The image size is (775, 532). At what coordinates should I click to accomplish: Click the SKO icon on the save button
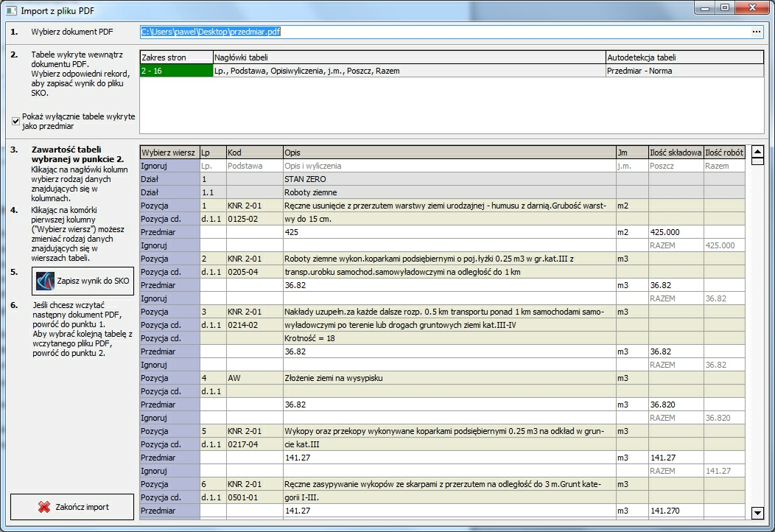pos(45,281)
